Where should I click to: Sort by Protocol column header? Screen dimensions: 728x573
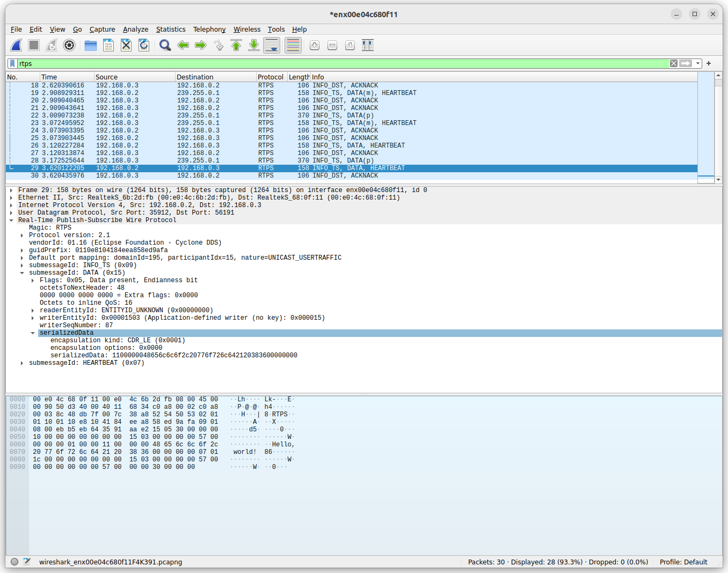[272, 77]
